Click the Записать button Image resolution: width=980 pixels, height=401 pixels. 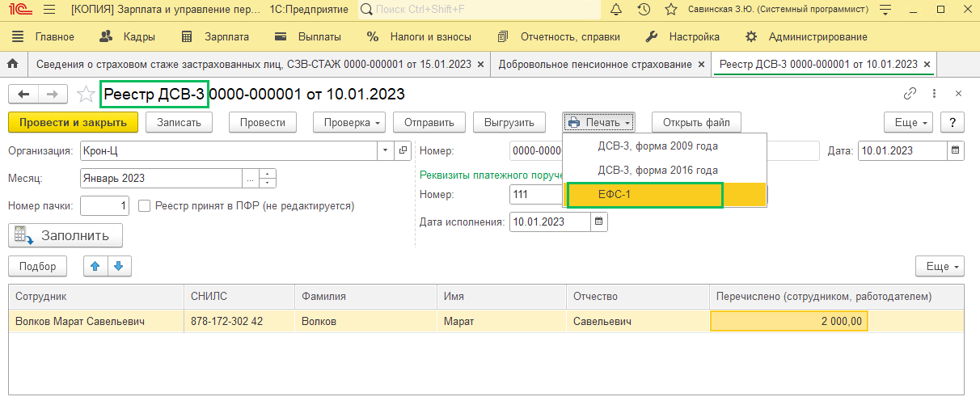tap(179, 123)
